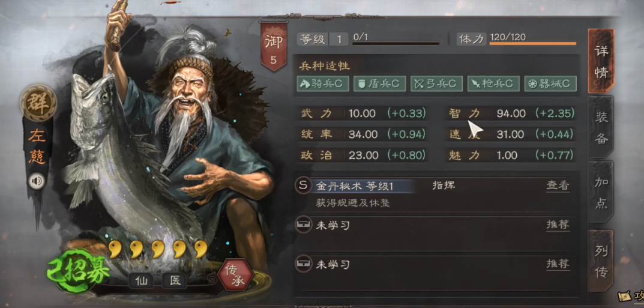Open the 列传 biography tab
The height and width of the screenshot is (308, 644).
tap(601, 261)
